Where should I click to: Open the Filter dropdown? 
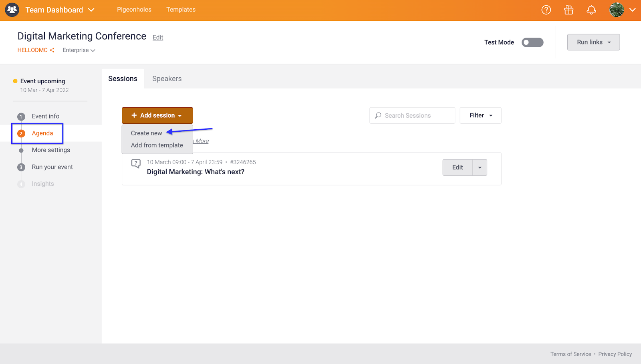pos(480,116)
